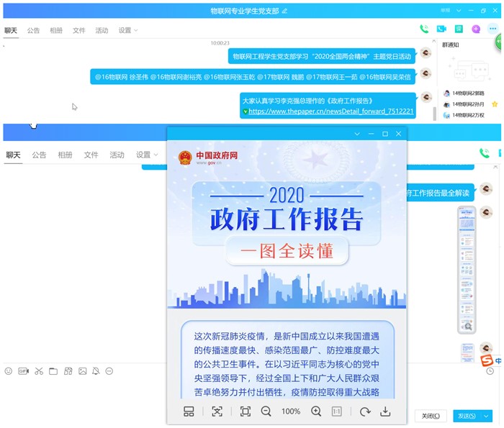Image resolution: width=504 pixels, height=428 pixels.
Task: Open send options arrow beside 发送
Action: 487,416
